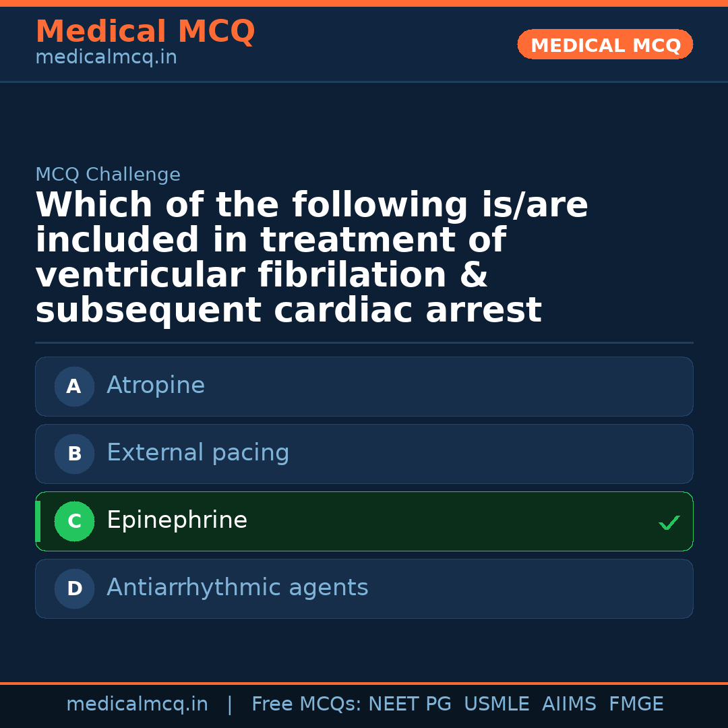The image size is (728, 728).
Task: Click the MCQ Challenge label
Action: pyautogui.click(x=108, y=174)
